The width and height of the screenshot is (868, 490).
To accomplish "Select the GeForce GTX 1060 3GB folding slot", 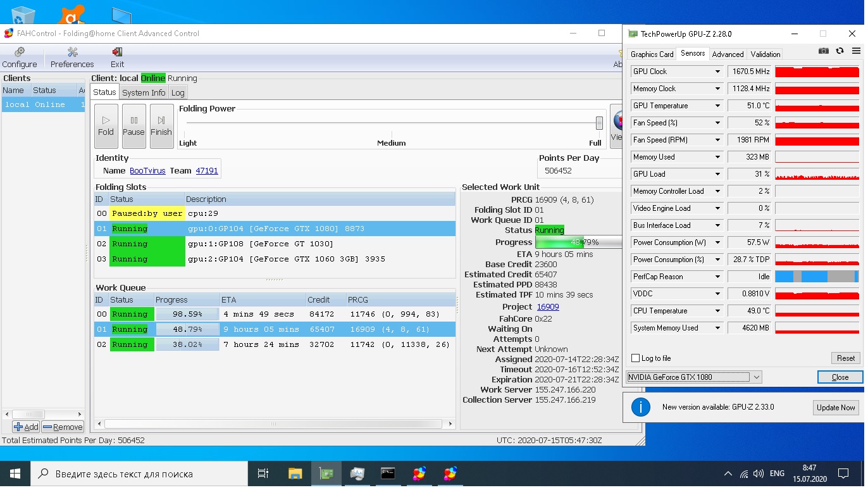I will click(x=275, y=259).
